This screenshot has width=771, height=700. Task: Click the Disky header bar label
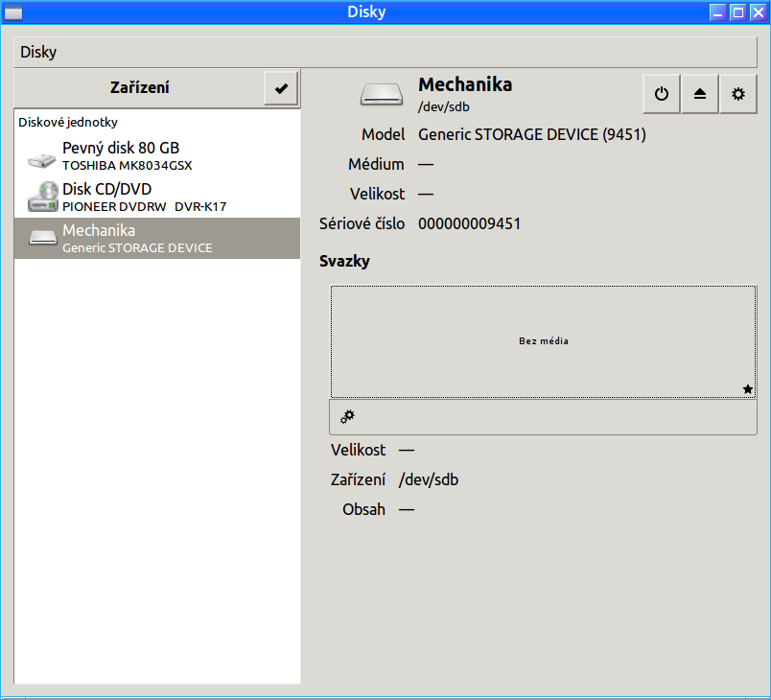tap(38, 52)
